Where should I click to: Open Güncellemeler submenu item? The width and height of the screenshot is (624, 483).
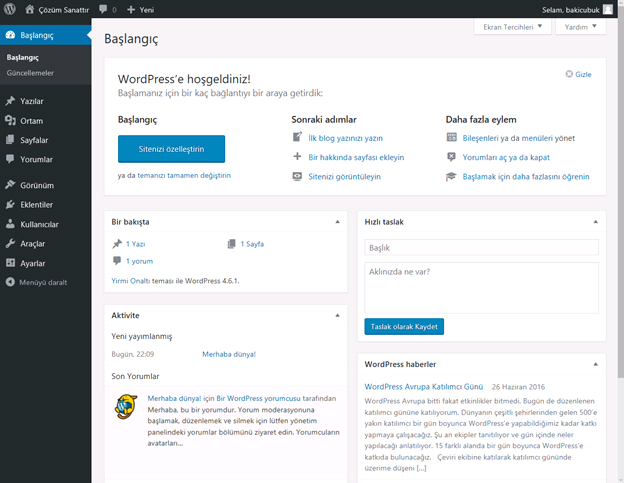[x=30, y=73]
